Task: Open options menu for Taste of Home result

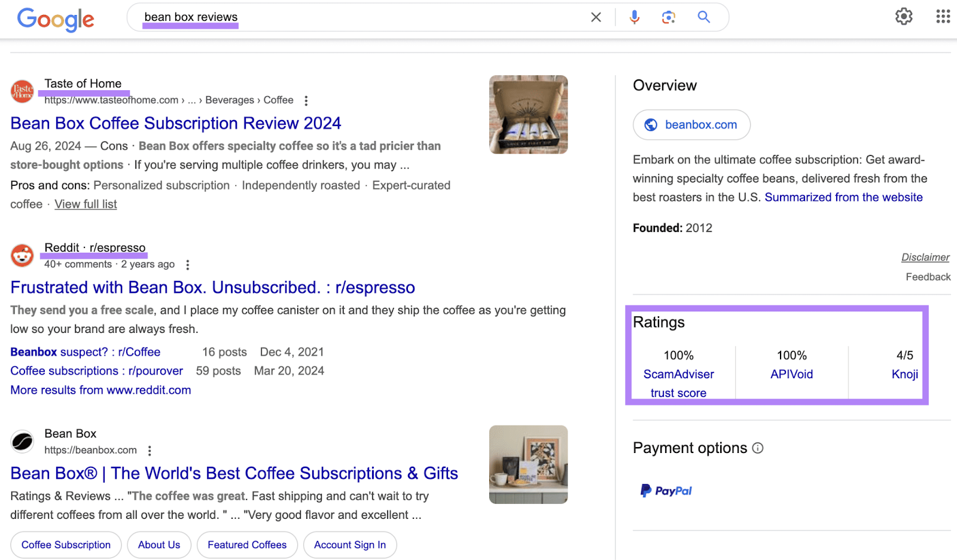Action: (306, 100)
